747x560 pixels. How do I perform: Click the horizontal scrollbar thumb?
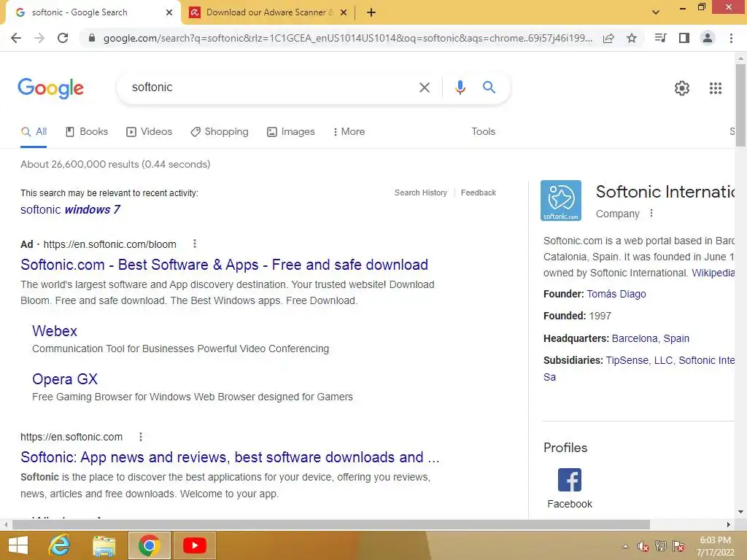(331, 525)
